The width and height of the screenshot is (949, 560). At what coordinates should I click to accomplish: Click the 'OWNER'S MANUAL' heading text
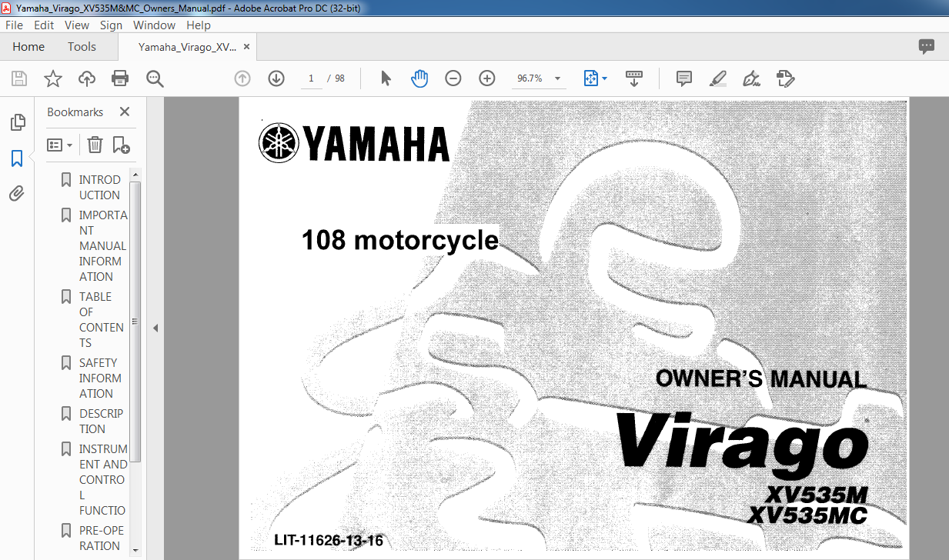coord(760,379)
